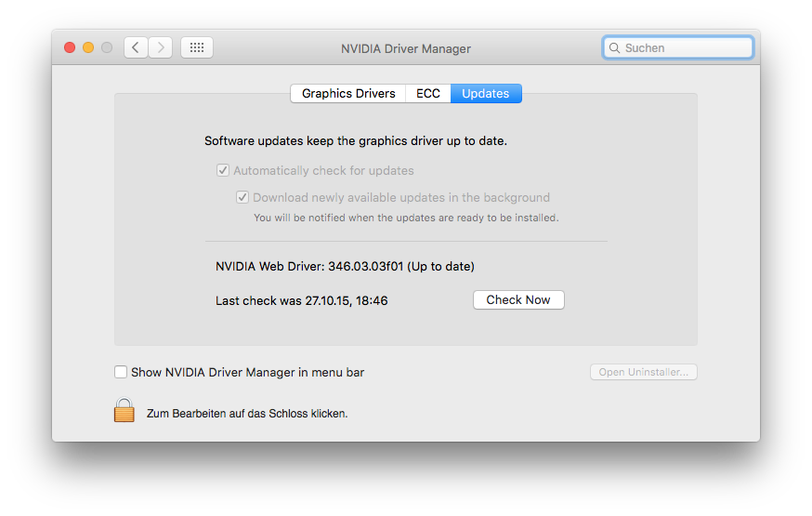
Task: Enable Show NVIDIA Driver Manager in menu bar
Action: click(x=121, y=373)
